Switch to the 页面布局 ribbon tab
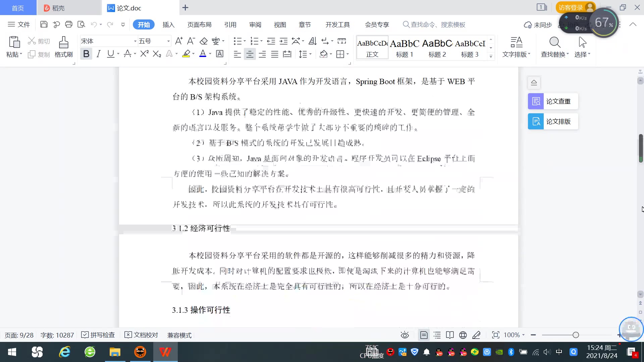The width and height of the screenshot is (644, 362). click(199, 25)
